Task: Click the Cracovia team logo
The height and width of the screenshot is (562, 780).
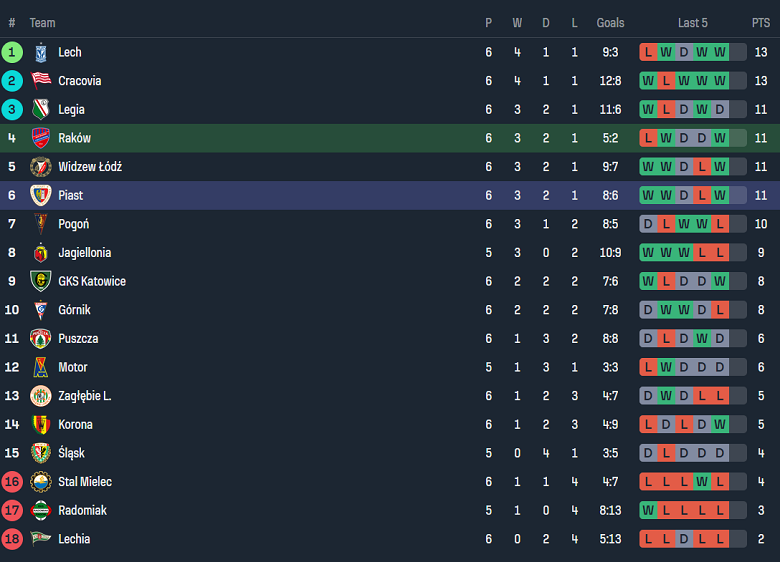Action: coord(40,81)
